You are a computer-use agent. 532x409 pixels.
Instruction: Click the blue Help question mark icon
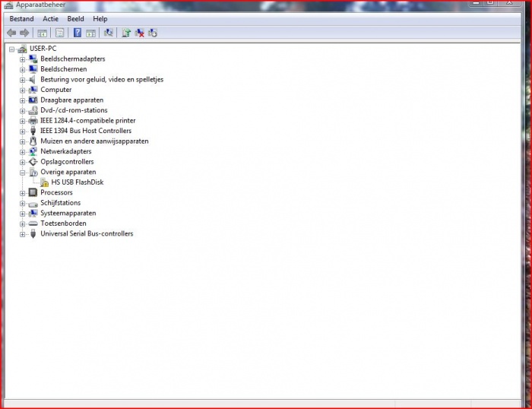click(78, 33)
